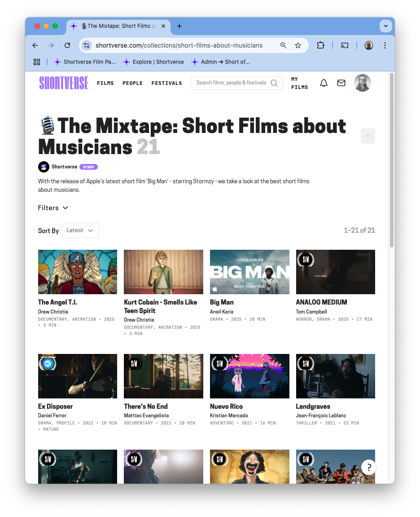Bookmark this page with the star icon
Image resolution: width=420 pixels, height=517 pixels.
pyautogui.click(x=298, y=45)
